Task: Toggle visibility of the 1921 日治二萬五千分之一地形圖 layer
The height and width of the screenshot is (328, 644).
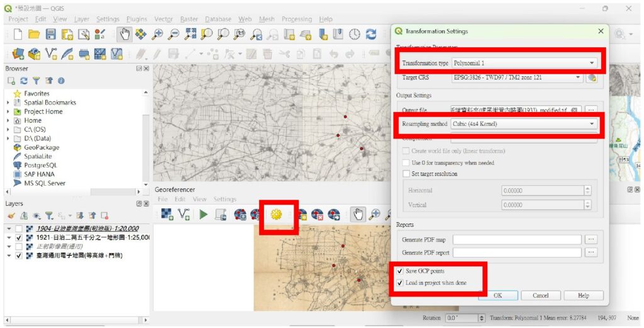Action: (x=18, y=237)
